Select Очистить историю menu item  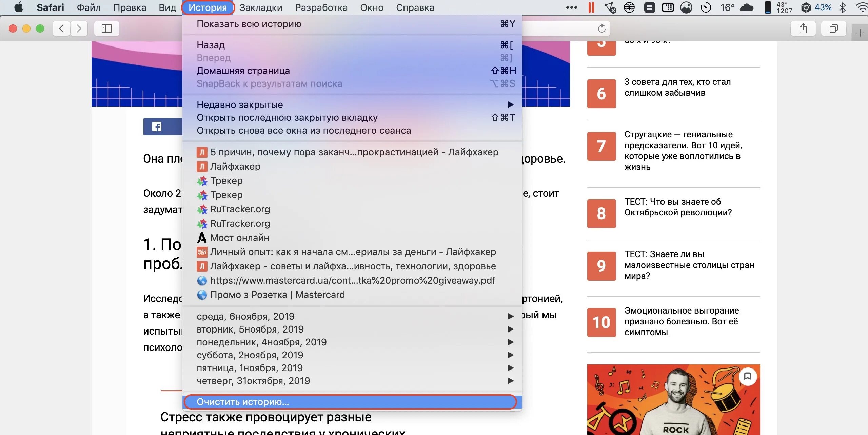(243, 402)
